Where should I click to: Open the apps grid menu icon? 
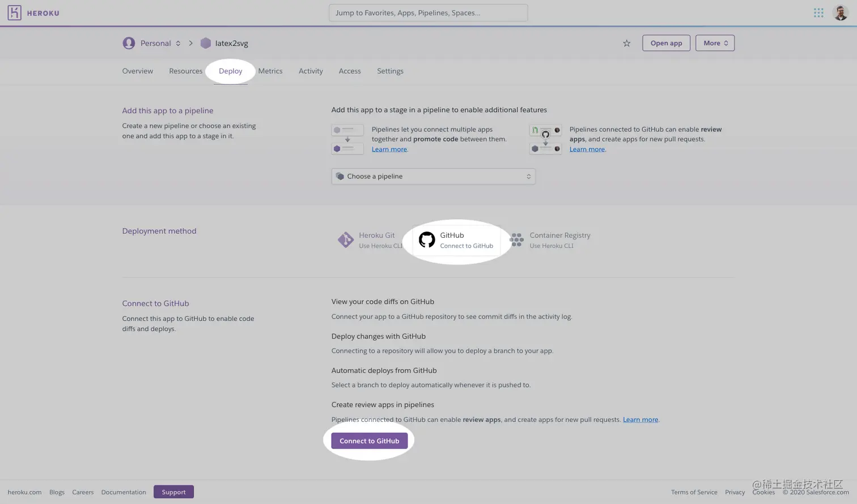pyautogui.click(x=818, y=12)
